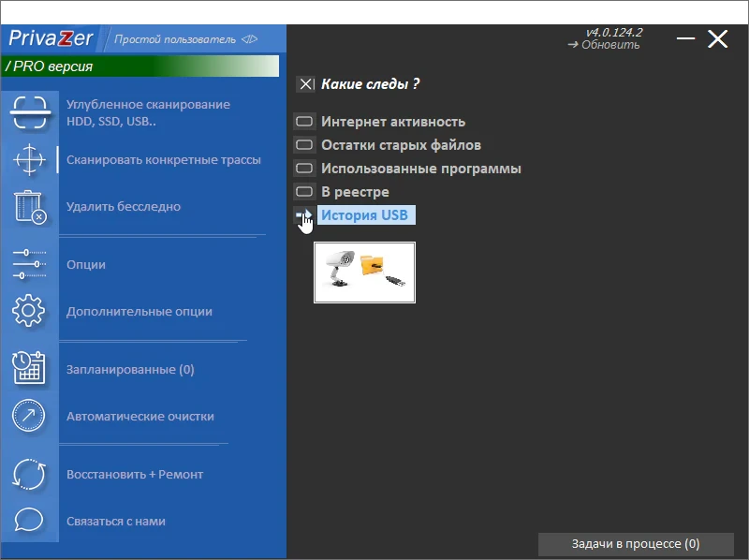This screenshot has height=560, width=749.
Task: Click the circular arrows restore icon
Action: pyautogui.click(x=29, y=474)
